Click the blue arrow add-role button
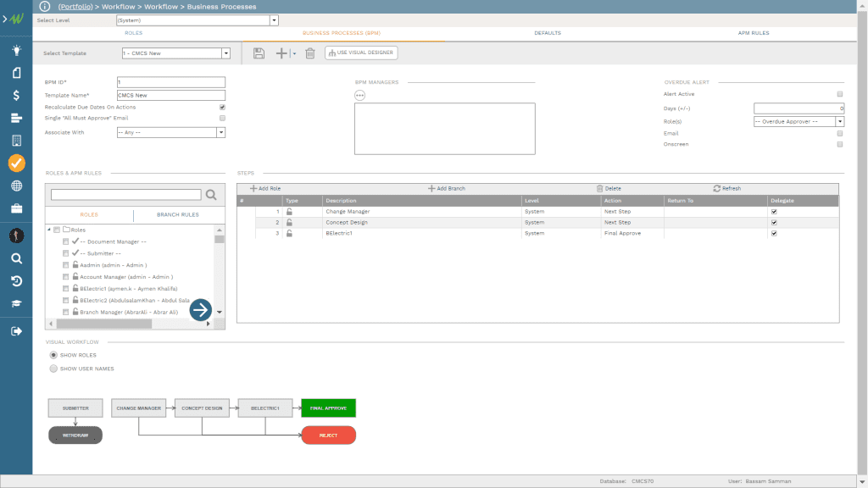Image resolution: width=868 pixels, height=488 pixels. click(200, 310)
